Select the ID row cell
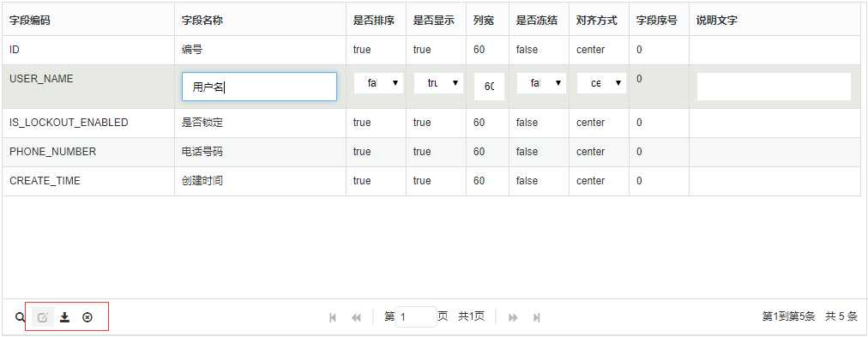This screenshot has height=337, width=868. pyautogui.click(x=88, y=50)
